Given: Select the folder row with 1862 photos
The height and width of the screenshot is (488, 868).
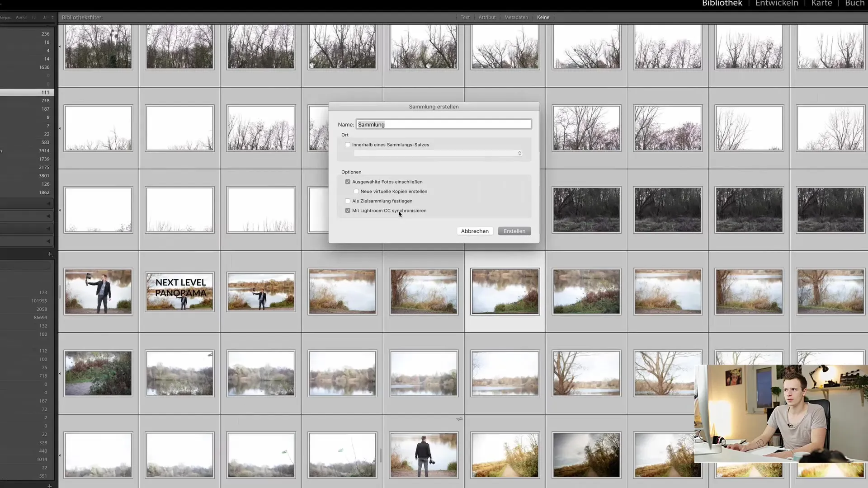Looking at the screenshot, I should pyautogui.click(x=27, y=192).
